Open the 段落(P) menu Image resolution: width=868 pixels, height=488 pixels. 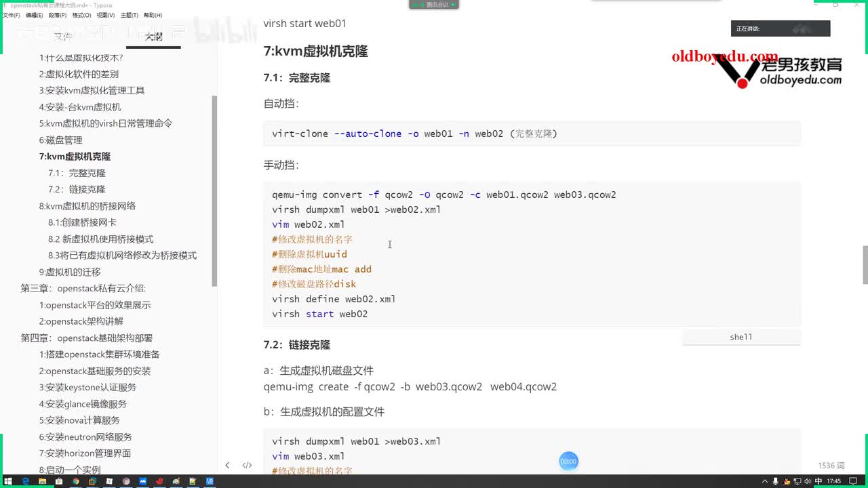point(58,15)
